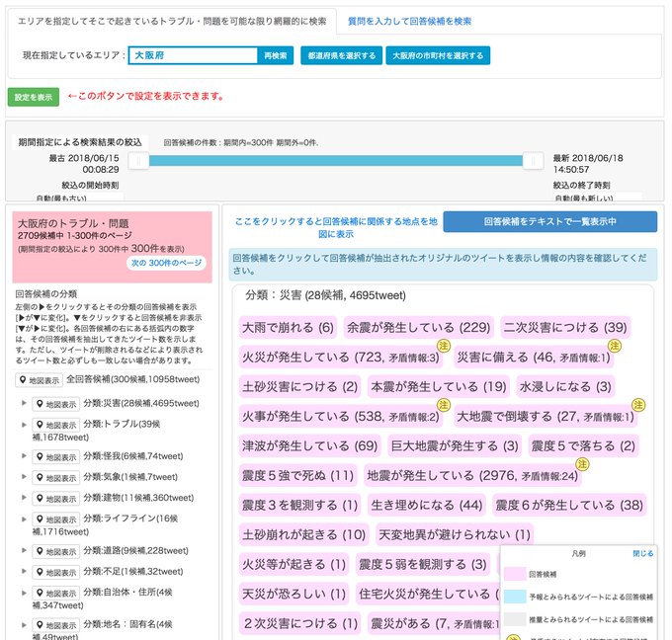Close the 凡例 legend via 閉じる
This screenshot has width=672, height=640.
coord(643,553)
